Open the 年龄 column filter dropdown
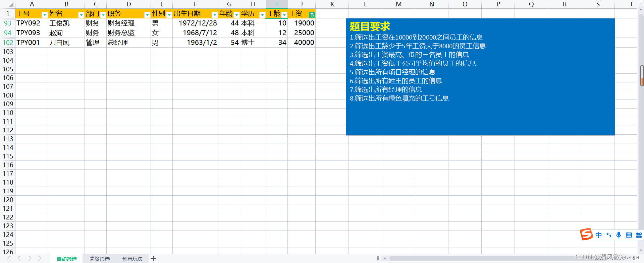Image resolution: width=644 pixels, height=263 pixels. [236, 15]
